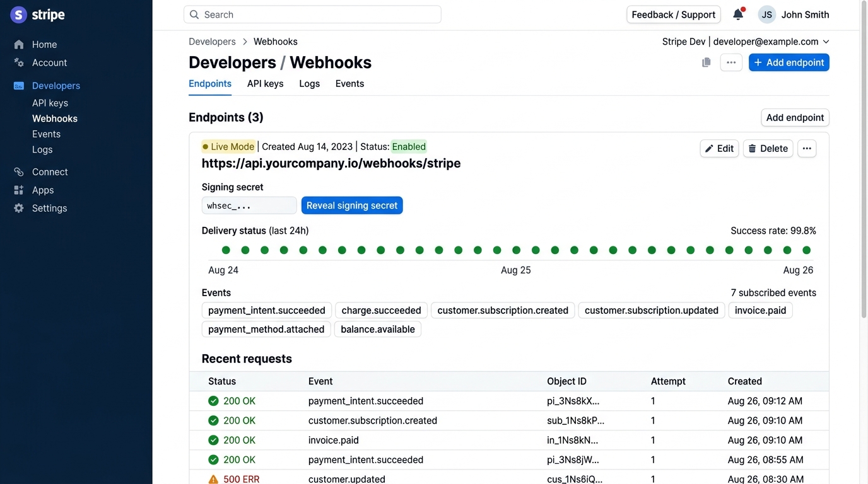Select Webhooks in the sidebar
Viewport: 868px width, 484px height.
(55, 118)
